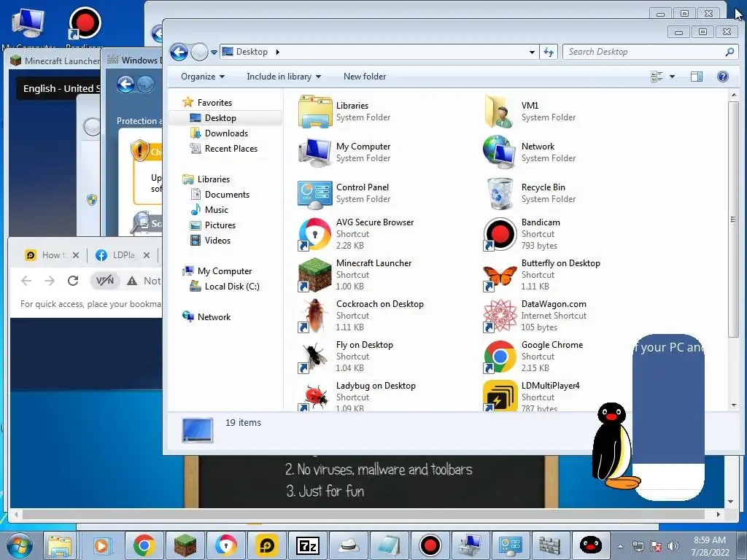The width and height of the screenshot is (747, 560).
Task: Open the view options dropdown arrow
Action: click(672, 76)
